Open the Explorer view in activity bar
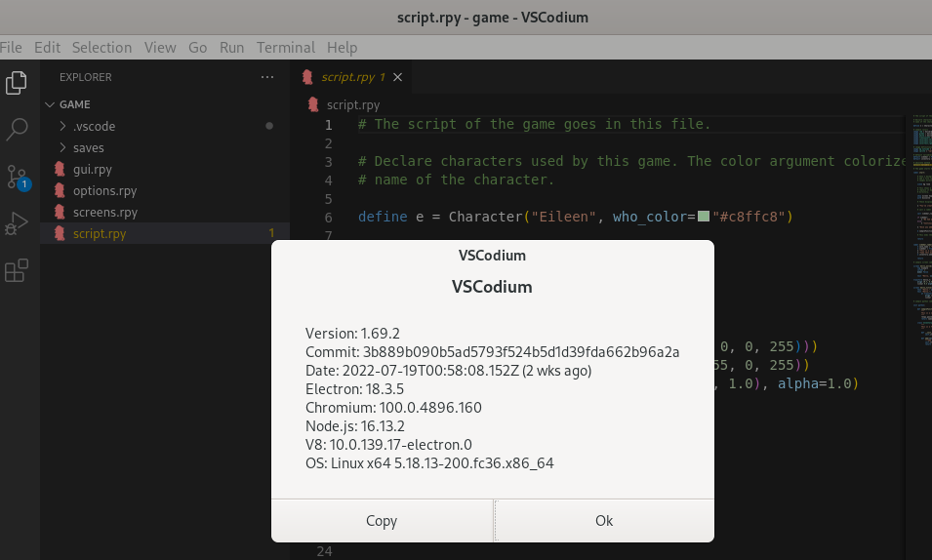932x560 pixels. (x=16, y=83)
